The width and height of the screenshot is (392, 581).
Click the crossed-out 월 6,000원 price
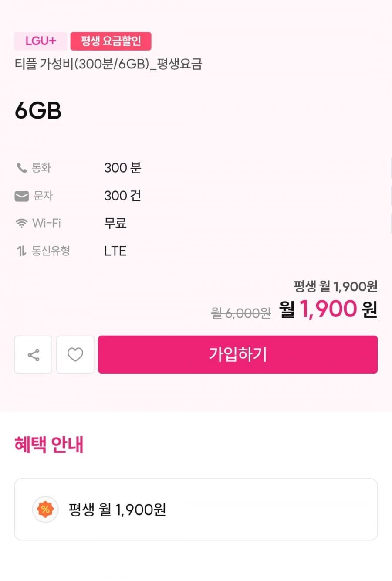click(241, 313)
